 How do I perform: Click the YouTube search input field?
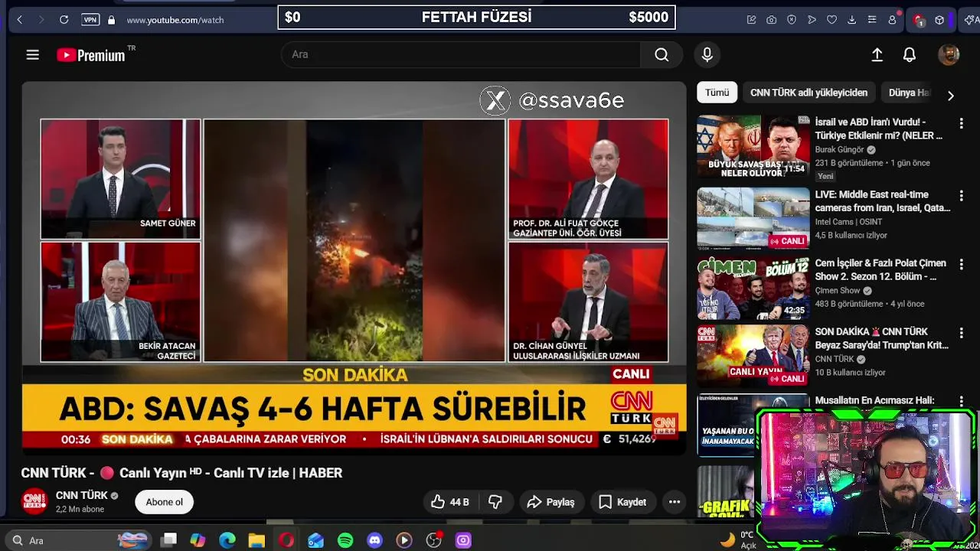point(461,54)
